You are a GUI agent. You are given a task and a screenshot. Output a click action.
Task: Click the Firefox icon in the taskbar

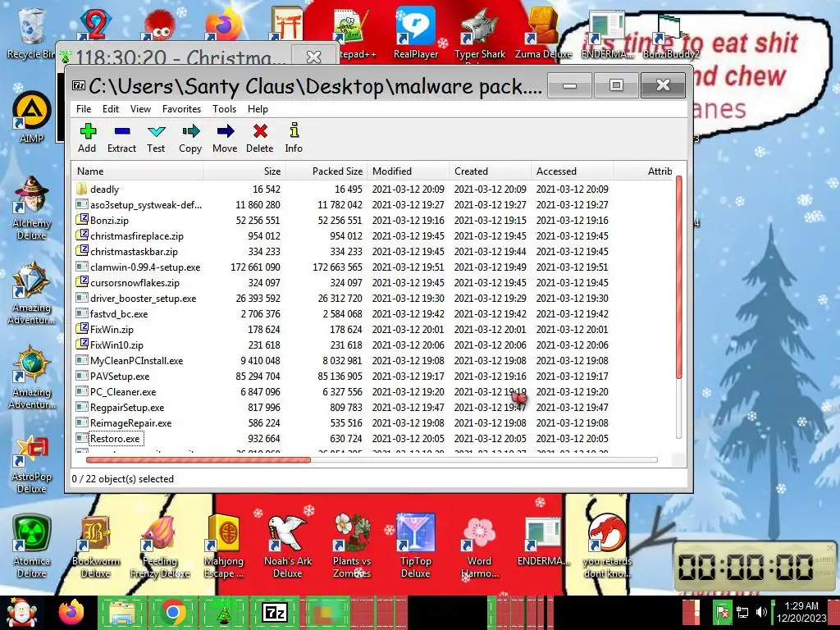71,612
